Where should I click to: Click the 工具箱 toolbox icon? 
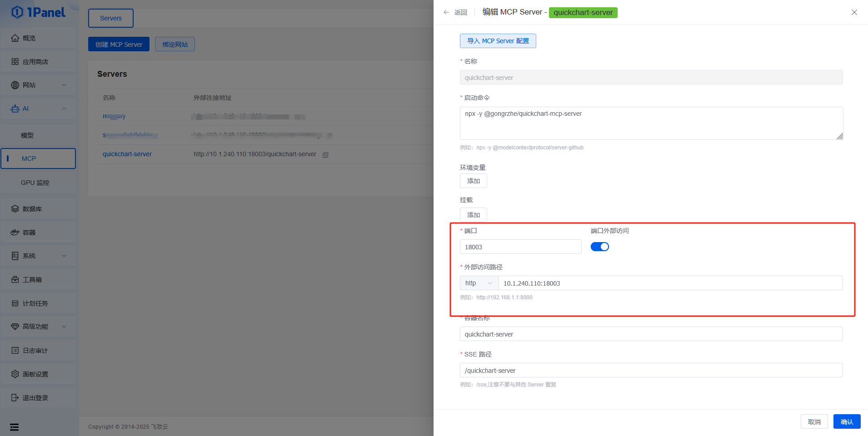pos(15,280)
